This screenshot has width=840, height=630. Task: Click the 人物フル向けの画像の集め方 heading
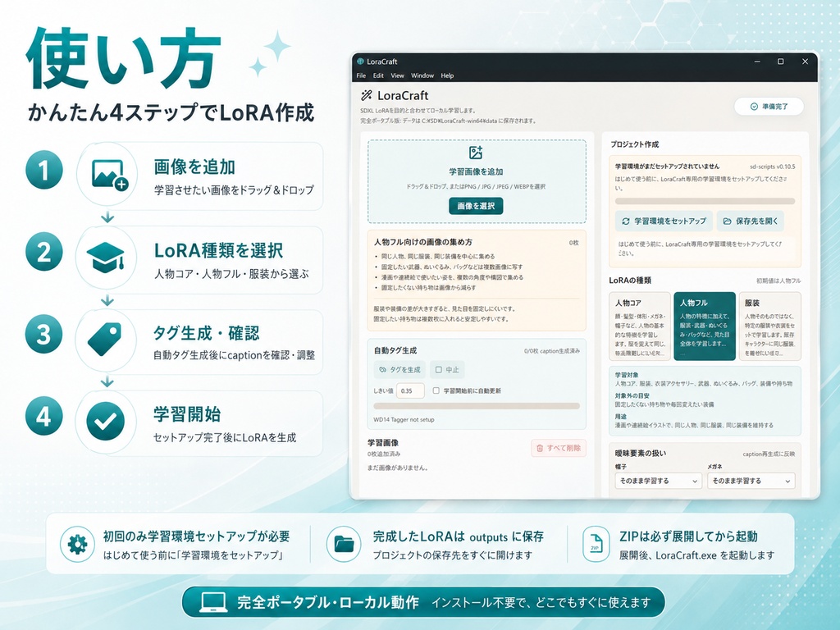click(x=422, y=242)
